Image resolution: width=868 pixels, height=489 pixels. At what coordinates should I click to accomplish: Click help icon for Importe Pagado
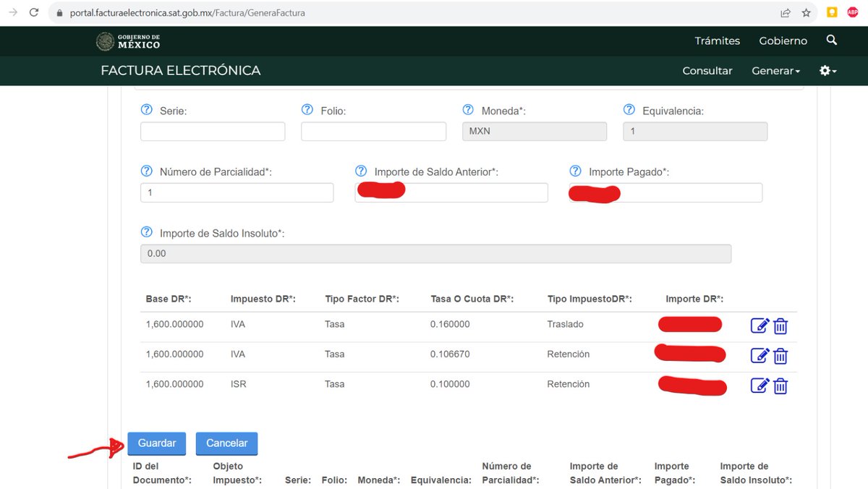576,171
